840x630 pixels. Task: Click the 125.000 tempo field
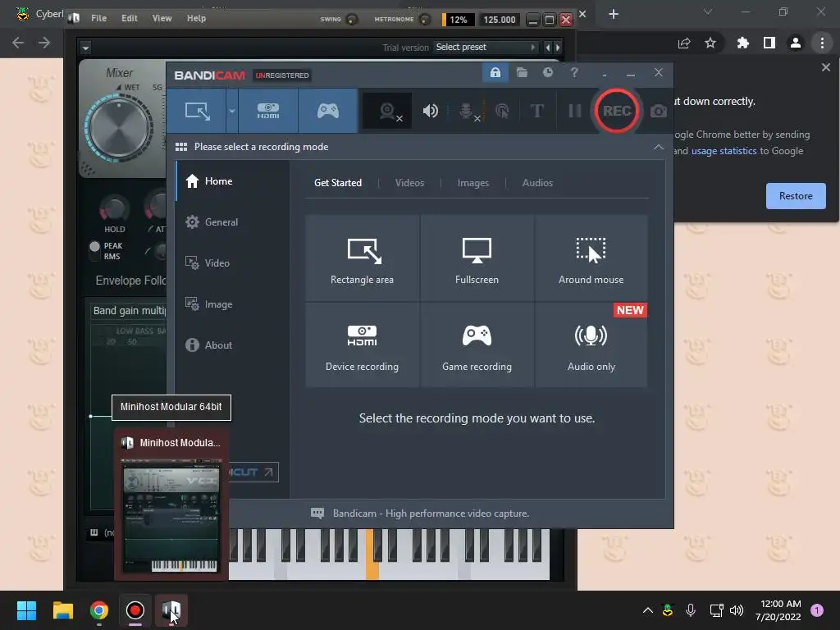(x=499, y=20)
